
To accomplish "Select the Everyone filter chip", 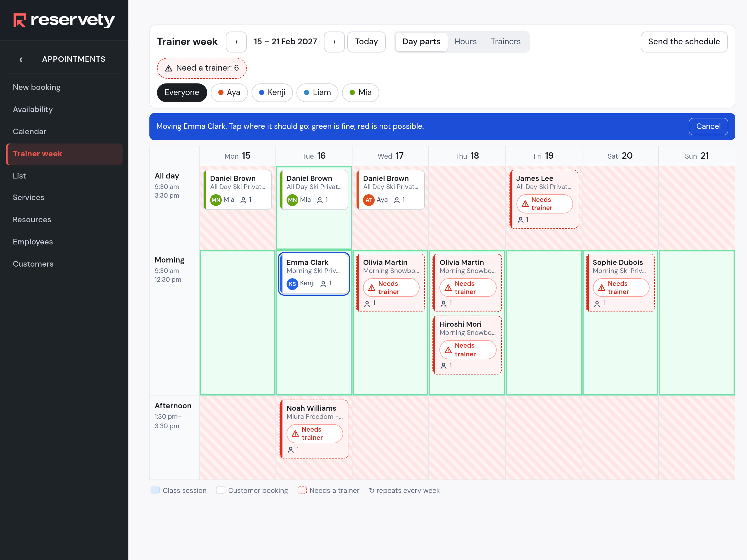I will click(x=182, y=92).
